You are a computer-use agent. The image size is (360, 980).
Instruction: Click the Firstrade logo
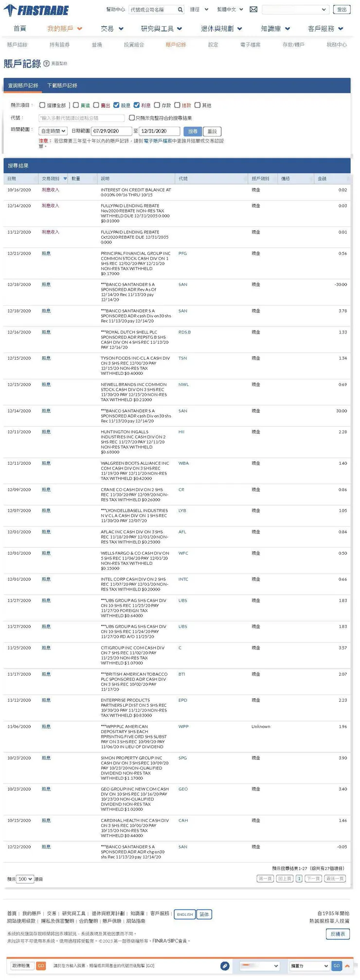(36, 10)
